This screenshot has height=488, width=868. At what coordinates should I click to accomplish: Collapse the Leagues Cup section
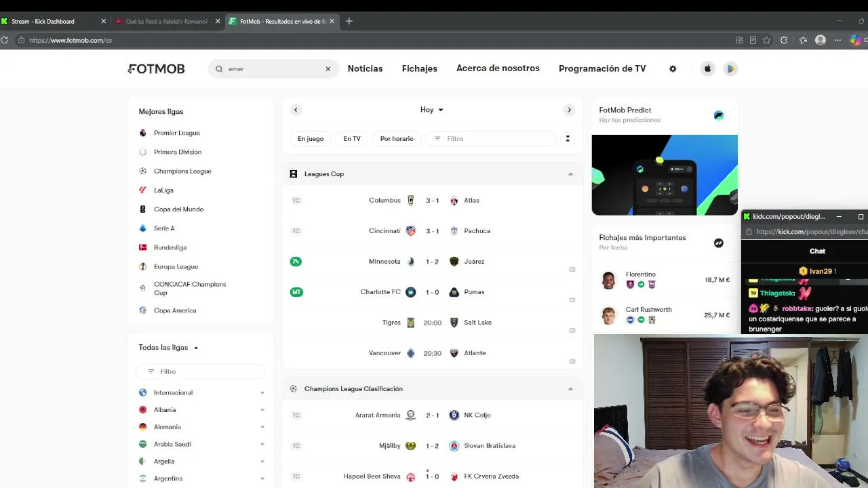(570, 174)
